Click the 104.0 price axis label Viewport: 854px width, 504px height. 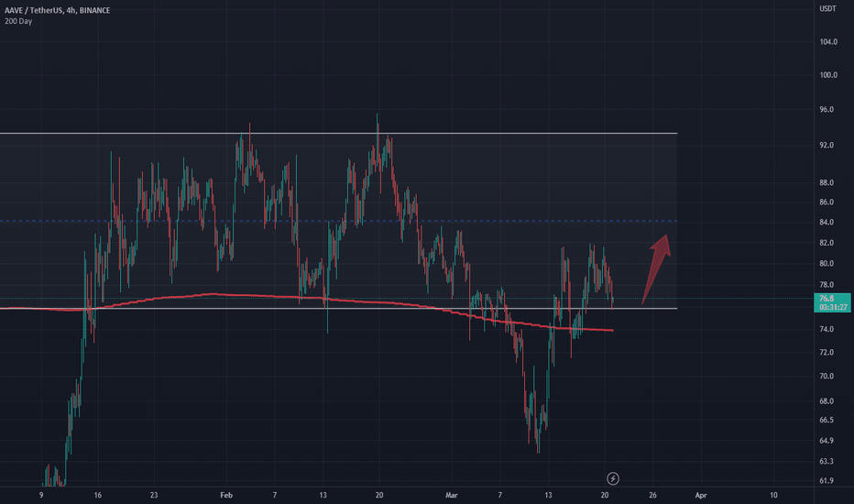[x=827, y=42]
